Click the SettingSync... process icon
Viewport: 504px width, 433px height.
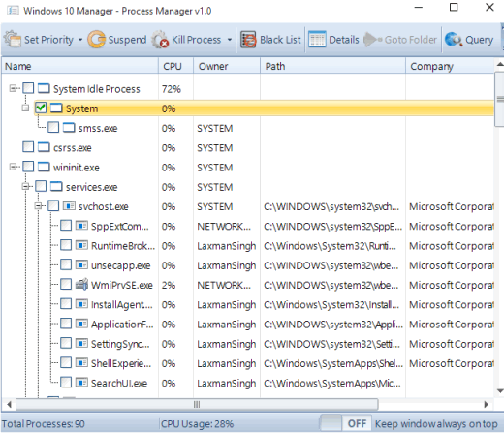[81, 343]
